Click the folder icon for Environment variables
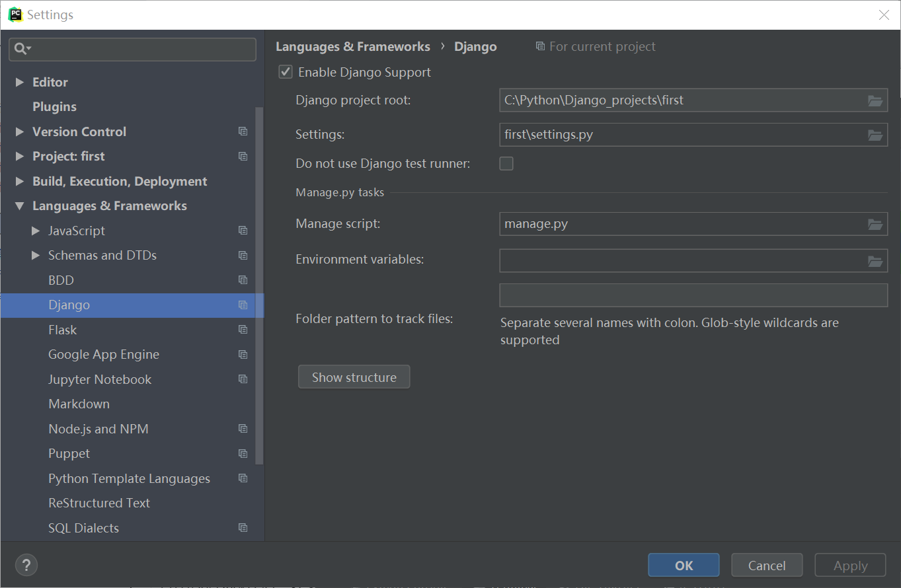 (875, 260)
